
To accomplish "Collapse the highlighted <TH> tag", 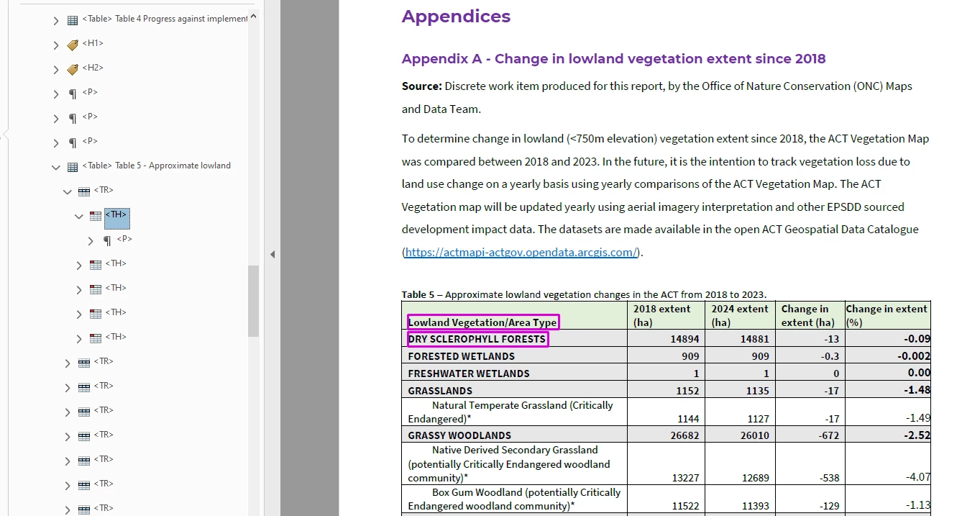I will click(79, 216).
